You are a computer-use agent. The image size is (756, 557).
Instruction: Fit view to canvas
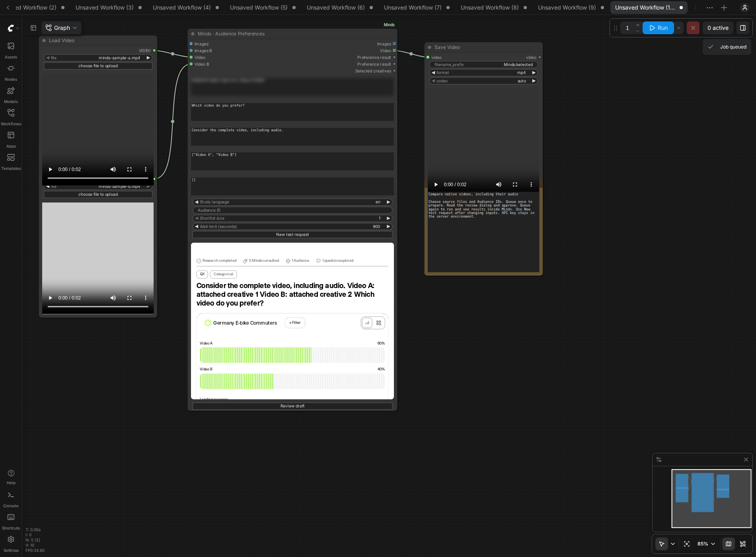(687, 544)
